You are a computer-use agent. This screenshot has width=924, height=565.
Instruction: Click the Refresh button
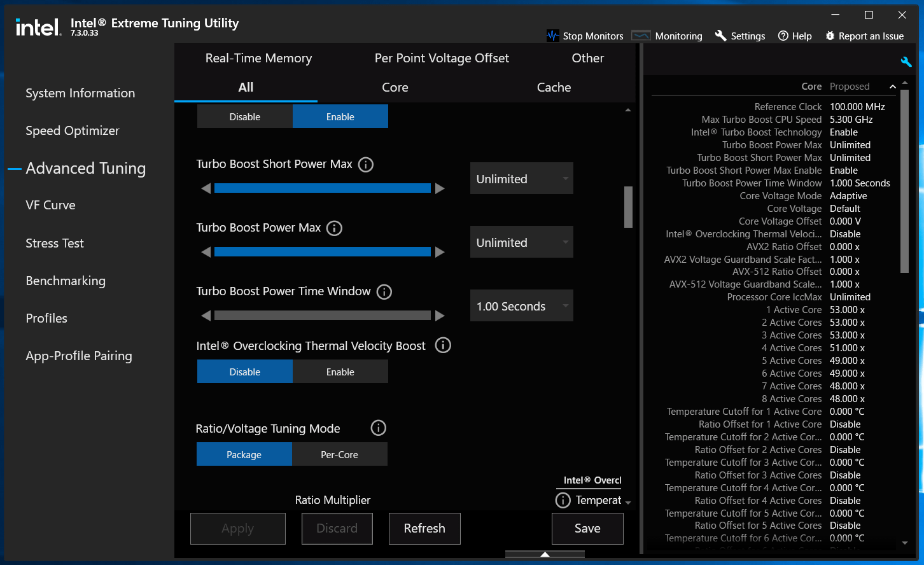coord(424,528)
